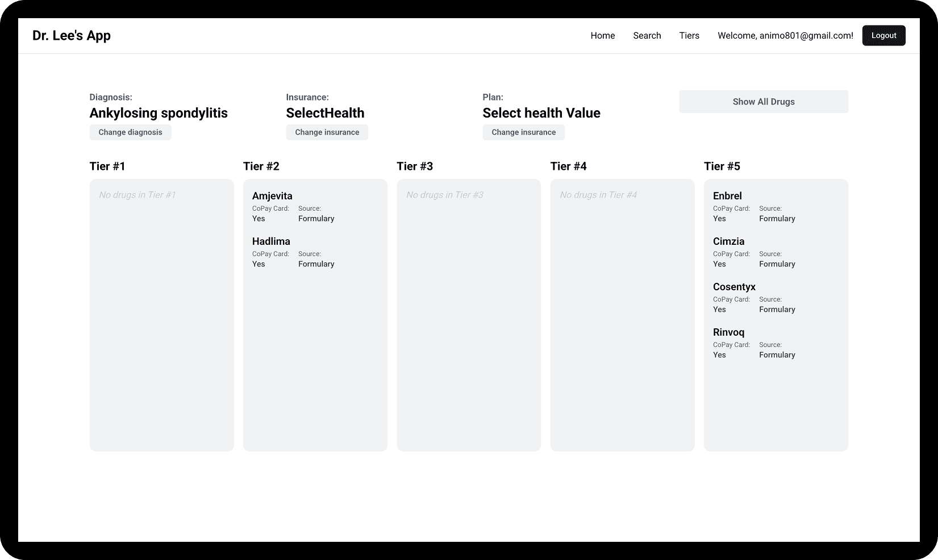Select the Amjevita drug entry
The width and height of the screenshot is (938, 560).
coord(272,196)
